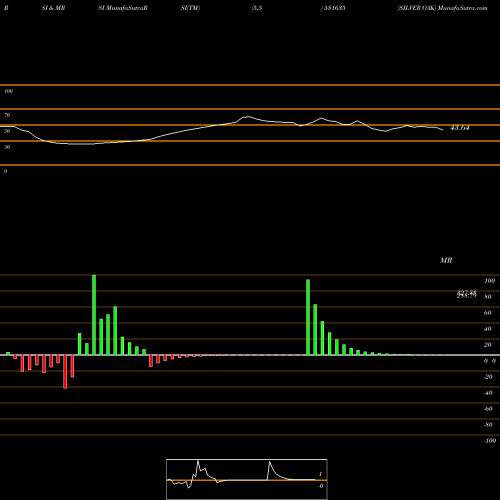Click the -40 label on MR axis
Screen dimensions: 500x500
488,393
